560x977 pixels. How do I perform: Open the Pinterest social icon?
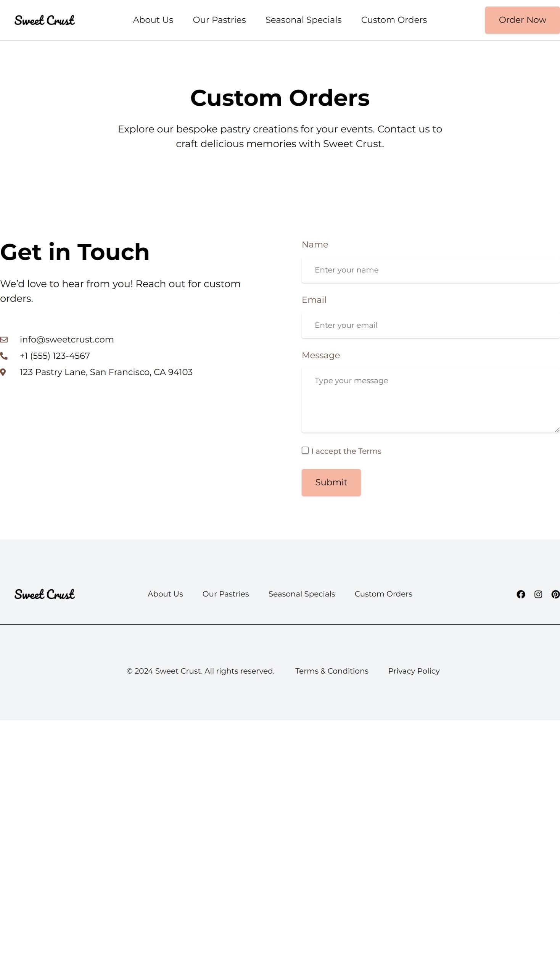click(x=555, y=595)
